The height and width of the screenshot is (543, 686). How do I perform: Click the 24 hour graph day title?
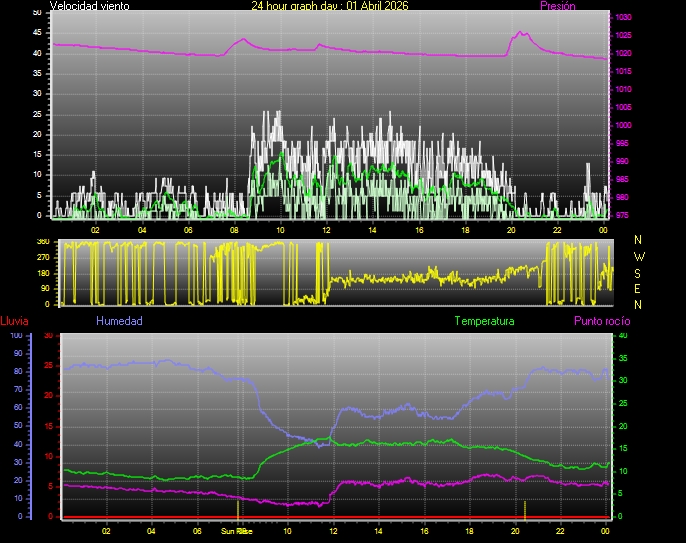point(329,6)
